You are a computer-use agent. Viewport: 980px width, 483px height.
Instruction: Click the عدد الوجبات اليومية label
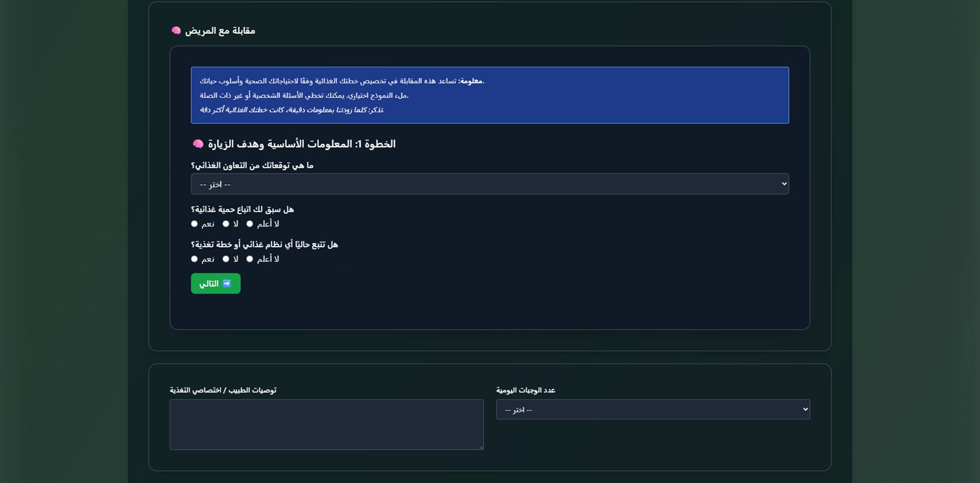tap(526, 391)
